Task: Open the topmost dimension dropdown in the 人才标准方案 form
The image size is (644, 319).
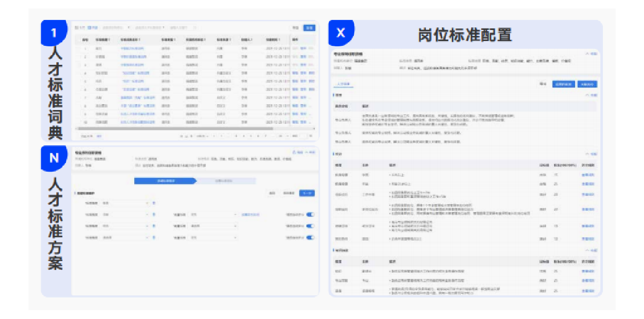Action: tap(125, 203)
